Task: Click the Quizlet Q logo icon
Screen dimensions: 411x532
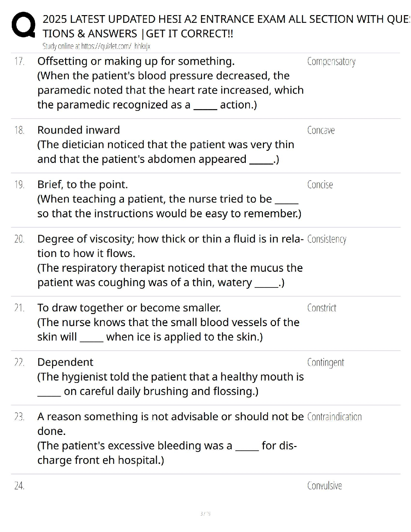Action: coord(23,25)
